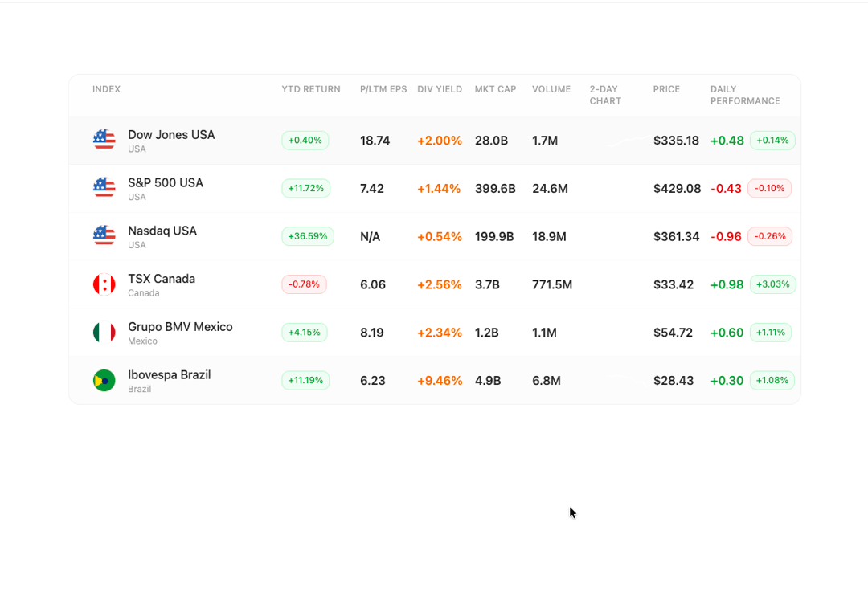Click the -0.10% daily performance badge

(769, 188)
